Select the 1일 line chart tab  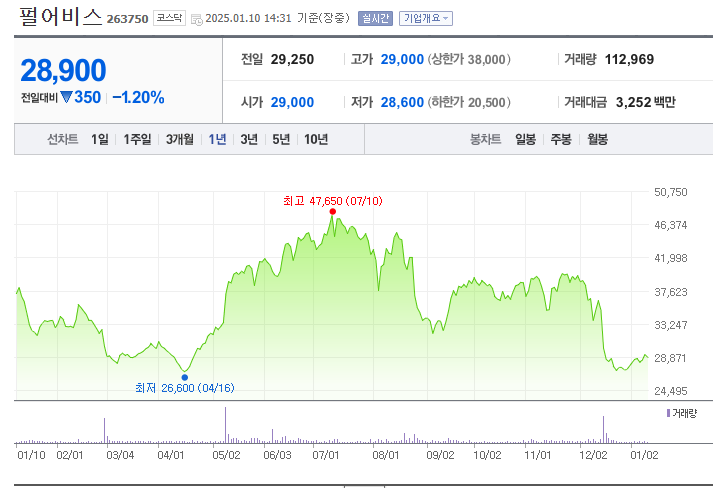pos(100,139)
